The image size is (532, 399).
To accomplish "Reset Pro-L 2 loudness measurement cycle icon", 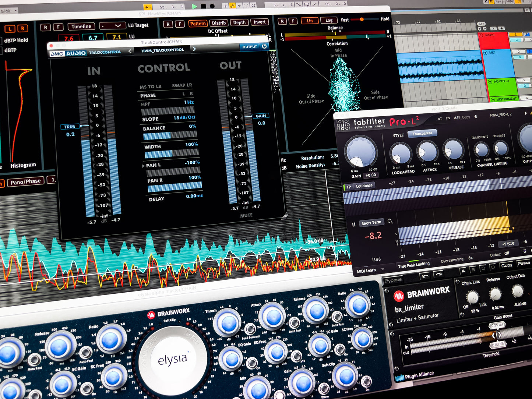I will click(390, 221).
